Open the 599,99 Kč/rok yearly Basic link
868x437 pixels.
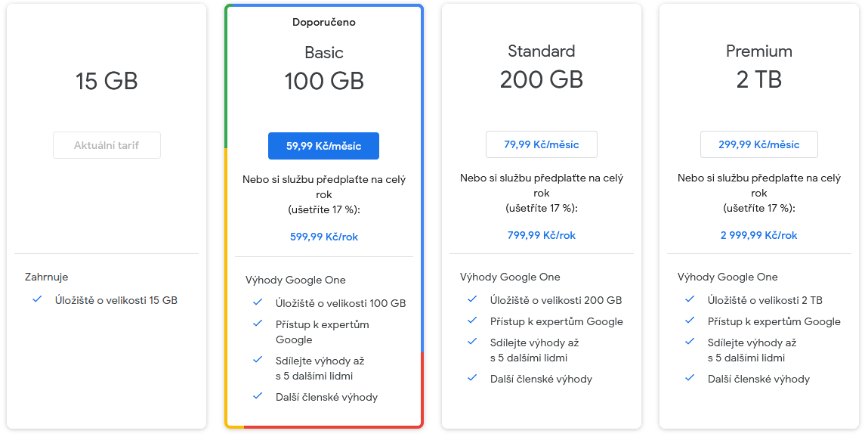point(323,237)
